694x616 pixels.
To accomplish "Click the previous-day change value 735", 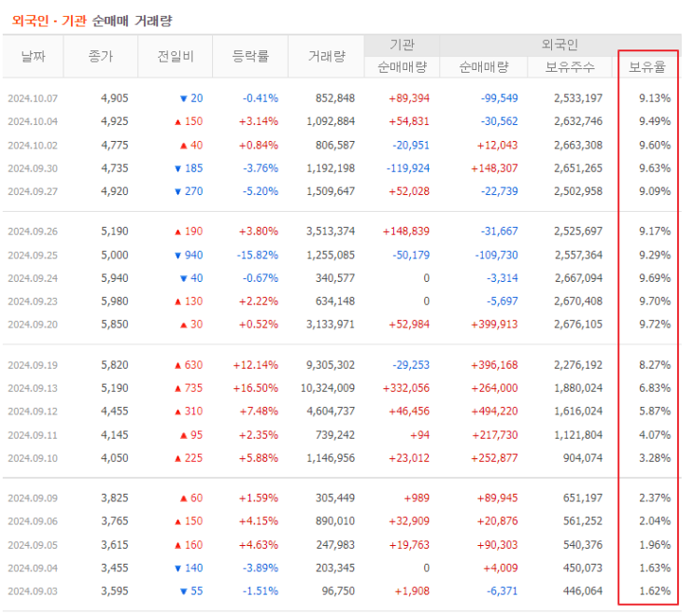I will click(x=194, y=388).
